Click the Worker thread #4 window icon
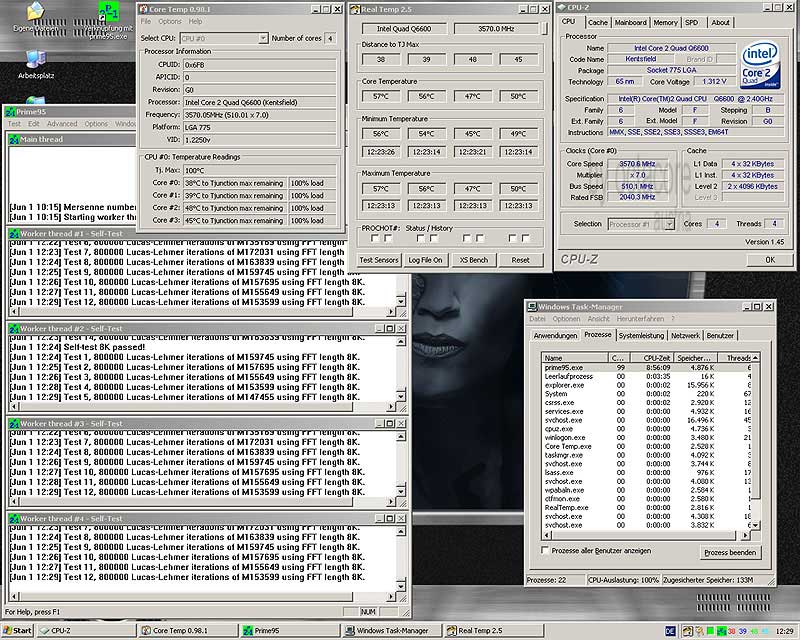The height and width of the screenshot is (640, 800). click(x=14, y=519)
